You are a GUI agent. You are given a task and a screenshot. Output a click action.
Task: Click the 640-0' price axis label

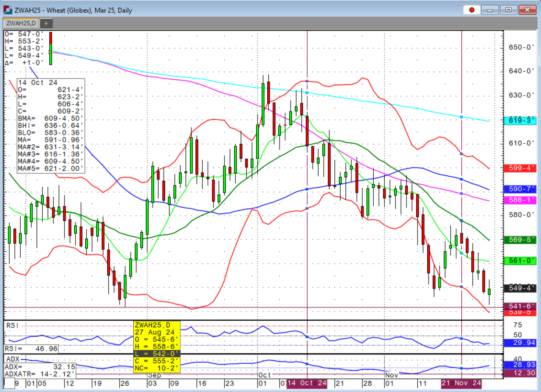pos(521,71)
